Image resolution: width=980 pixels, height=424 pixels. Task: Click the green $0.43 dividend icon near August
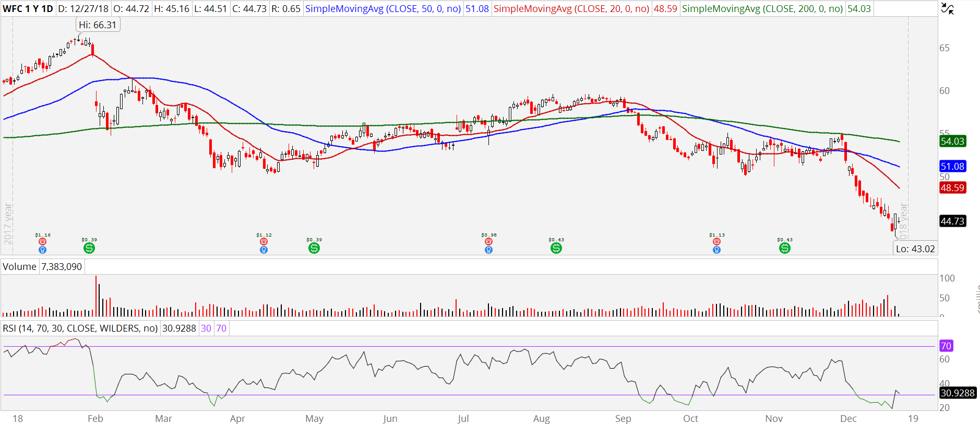pyautogui.click(x=556, y=248)
